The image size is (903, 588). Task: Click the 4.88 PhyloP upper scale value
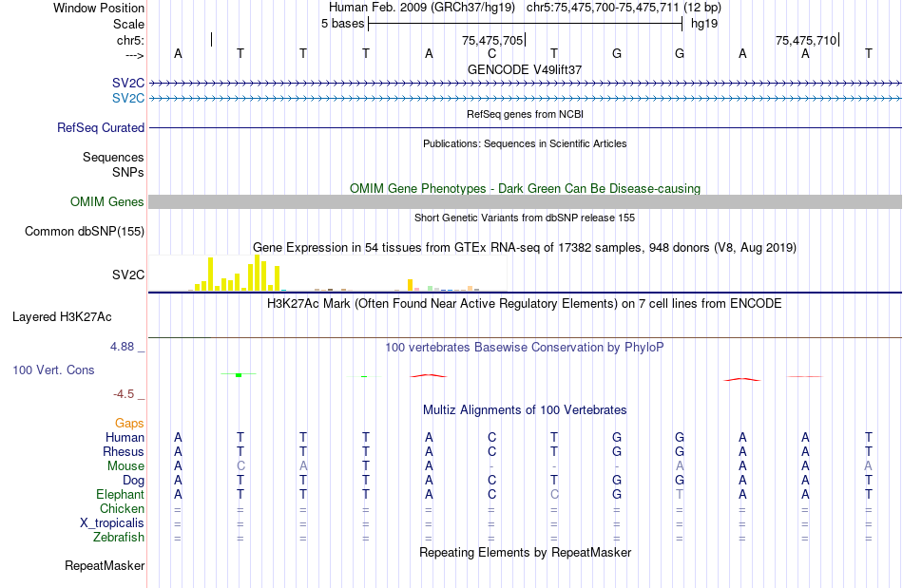(x=122, y=347)
